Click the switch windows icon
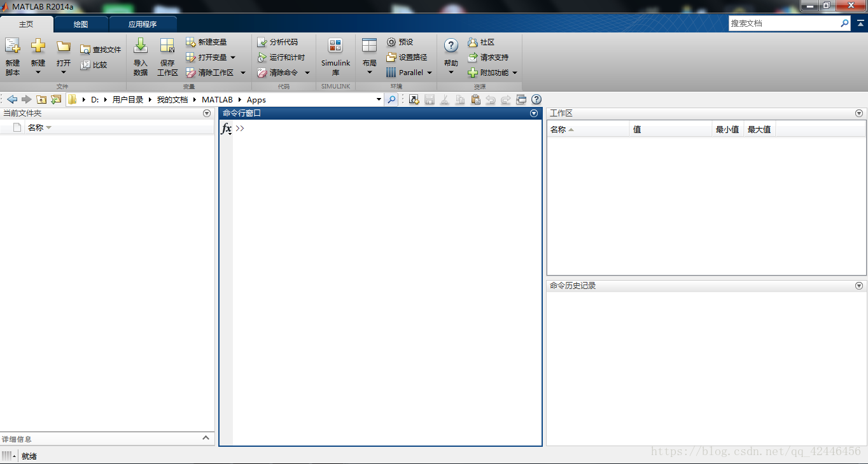This screenshot has width=868, height=464. tap(521, 99)
